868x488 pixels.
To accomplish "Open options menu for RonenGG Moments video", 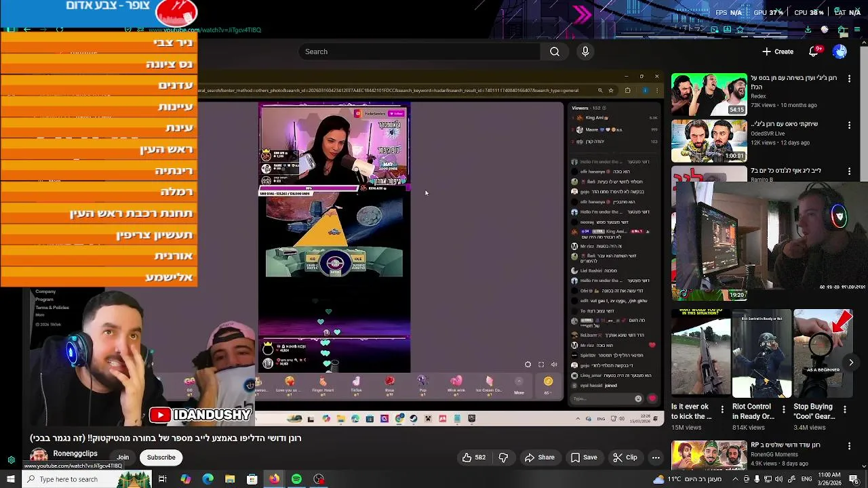I will coord(849,446).
